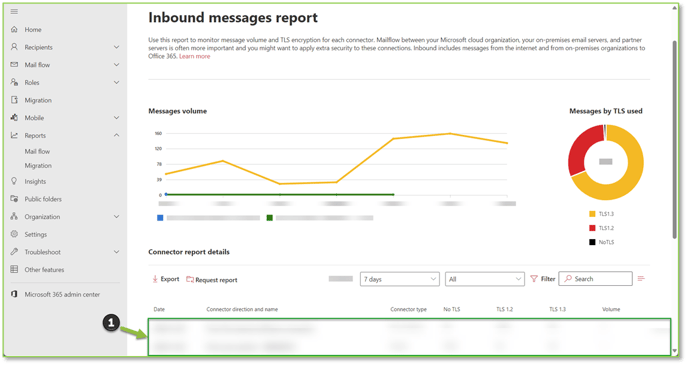Toggle the TLS1.3 legend color swatch
Screen dimensions: 687x365
pyautogui.click(x=592, y=214)
